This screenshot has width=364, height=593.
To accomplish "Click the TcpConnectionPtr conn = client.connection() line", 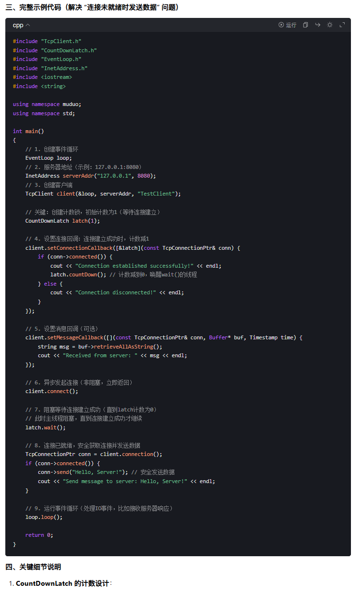I will [94, 454].
